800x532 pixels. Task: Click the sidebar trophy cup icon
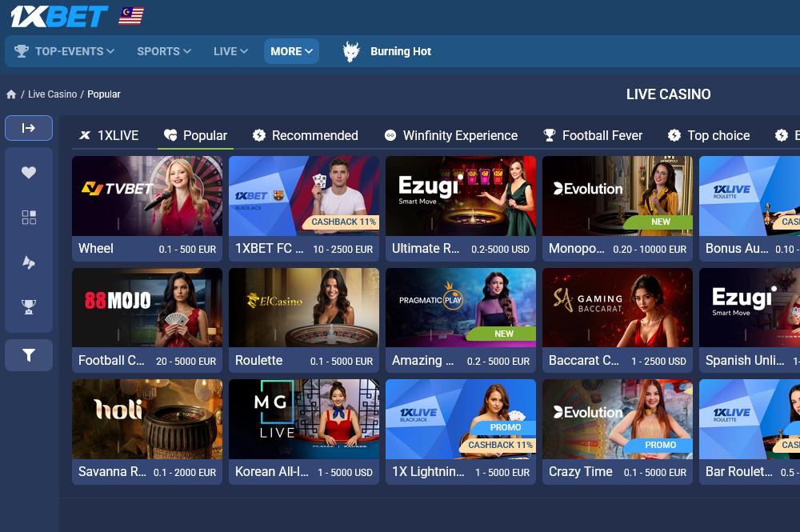29,306
